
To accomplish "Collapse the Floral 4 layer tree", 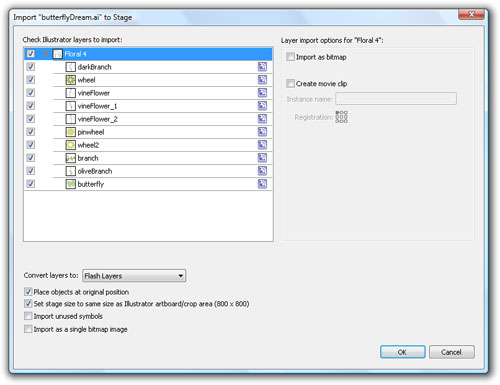I will (46, 54).
